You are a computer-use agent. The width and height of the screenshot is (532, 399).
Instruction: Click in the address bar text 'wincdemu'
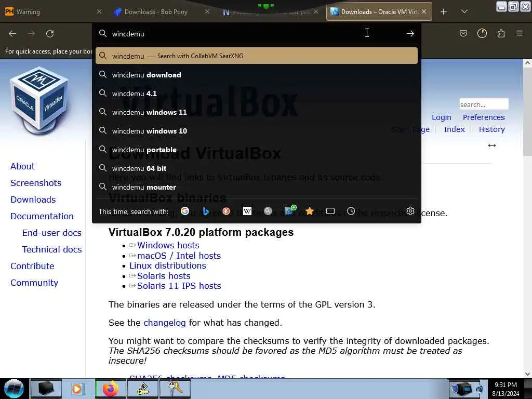[x=128, y=34]
